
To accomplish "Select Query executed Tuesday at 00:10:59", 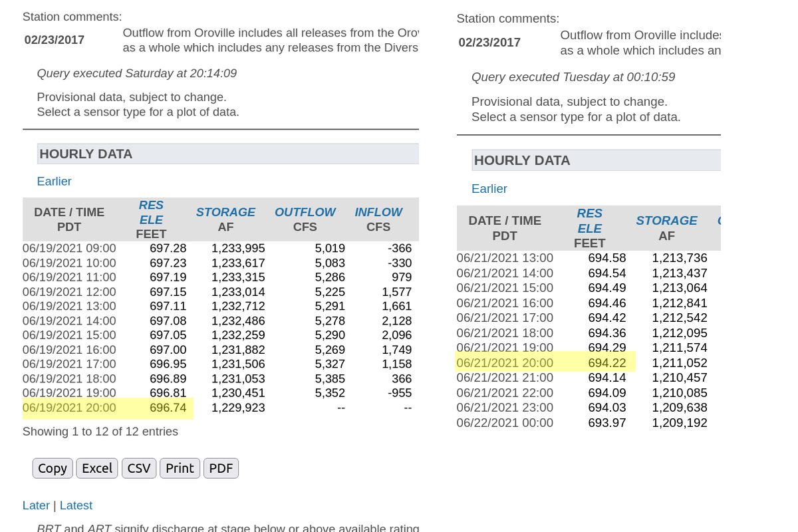I will coord(573,77).
